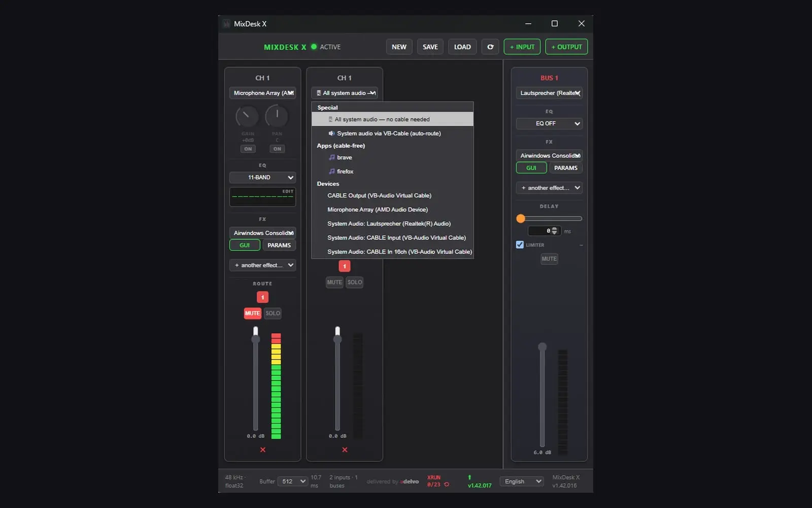Choose 'System Audio: Lautsprecher (Realtek(R) Audio)'

(x=392, y=224)
